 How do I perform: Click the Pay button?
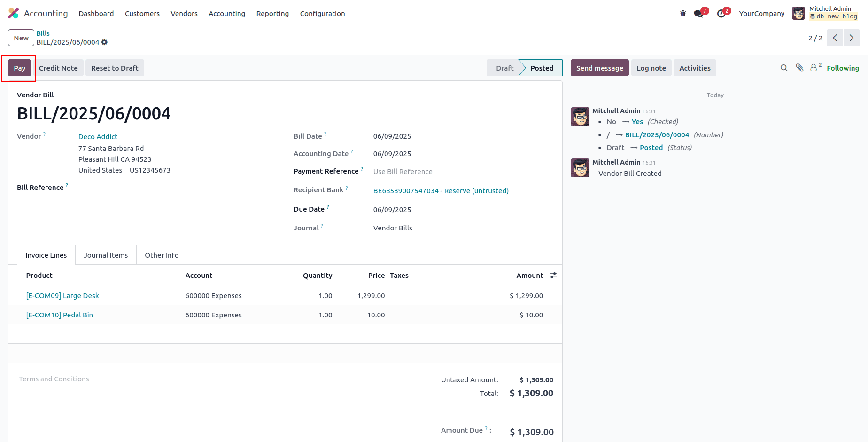tap(19, 68)
